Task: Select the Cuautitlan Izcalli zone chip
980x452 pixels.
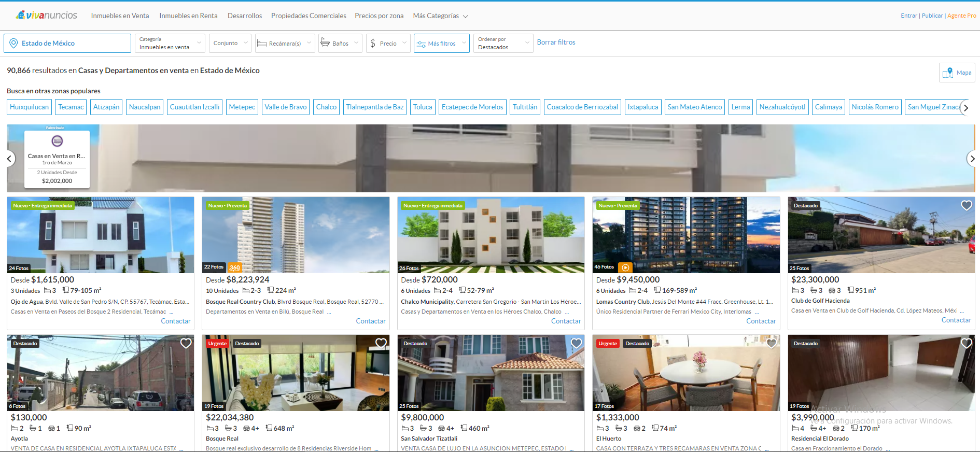Action: tap(194, 107)
